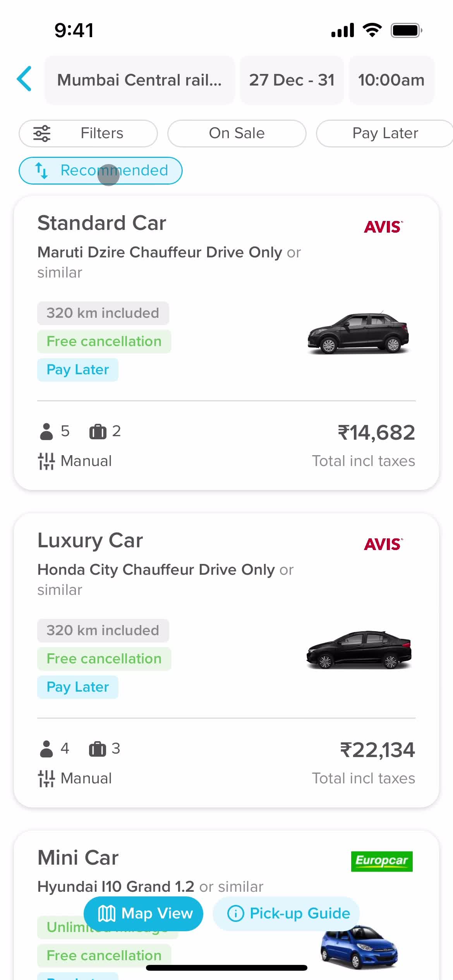Tap the sort arrows icon in the Recommended chip
Screen dimensions: 453x980
pos(42,171)
